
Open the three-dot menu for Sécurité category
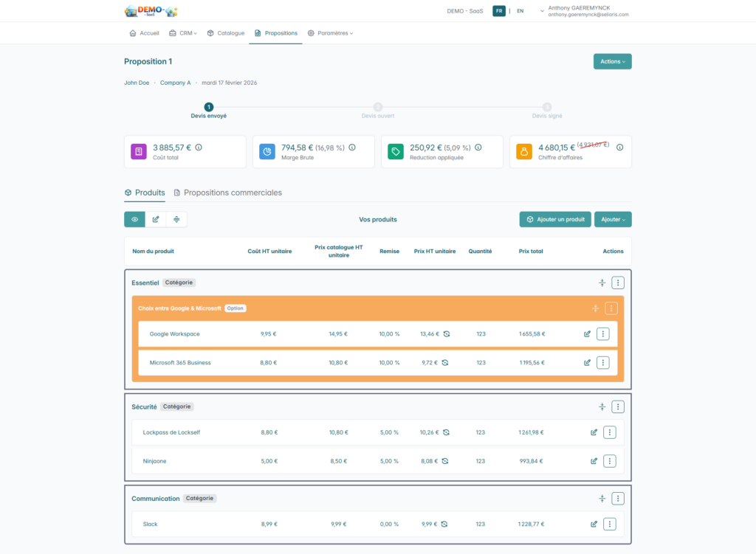click(x=618, y=406)
